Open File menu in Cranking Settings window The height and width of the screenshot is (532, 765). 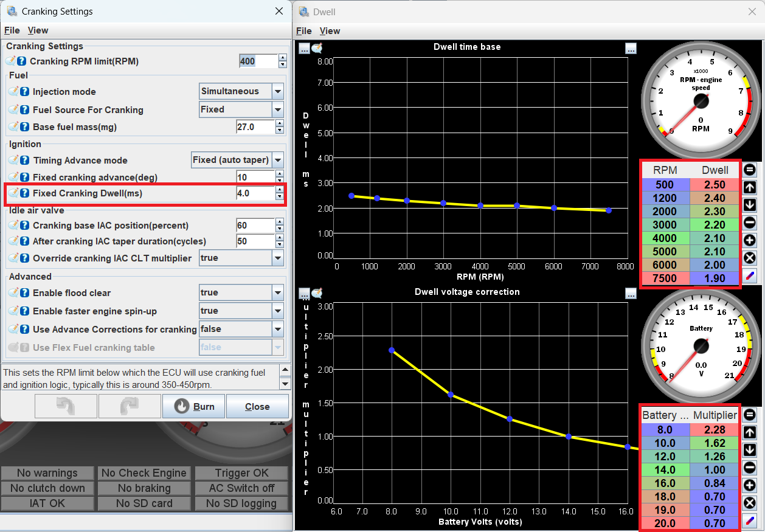pyautogui.click(x=12, y=30)
